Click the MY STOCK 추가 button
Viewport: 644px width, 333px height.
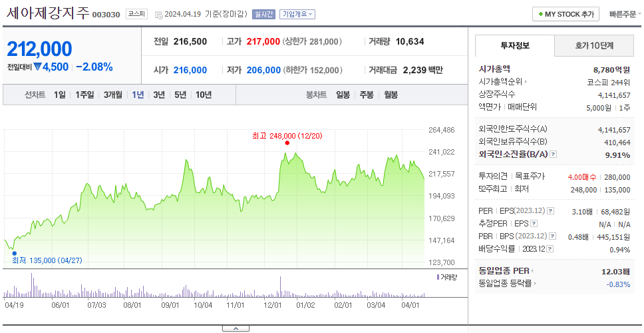pos(565,14)
